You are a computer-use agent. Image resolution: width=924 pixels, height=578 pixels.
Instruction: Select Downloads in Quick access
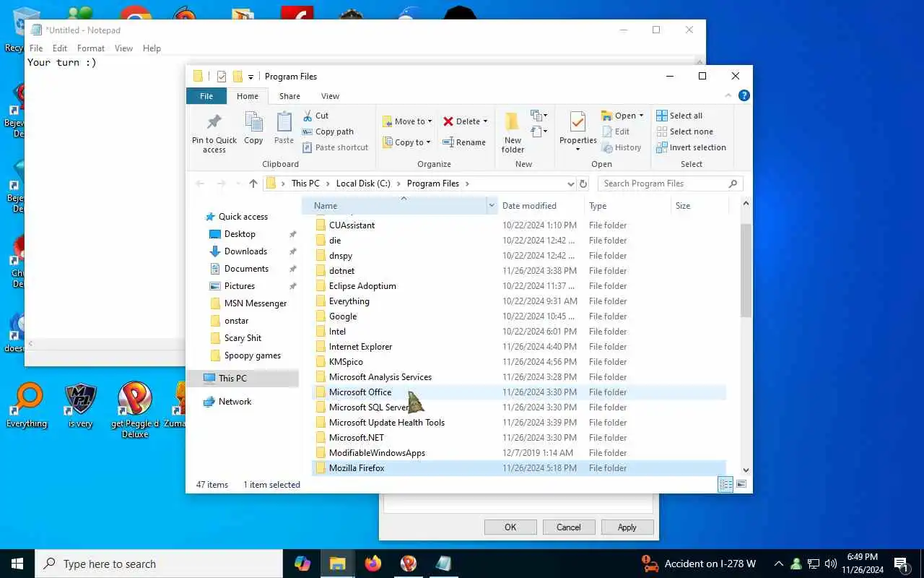click(245, 251)
